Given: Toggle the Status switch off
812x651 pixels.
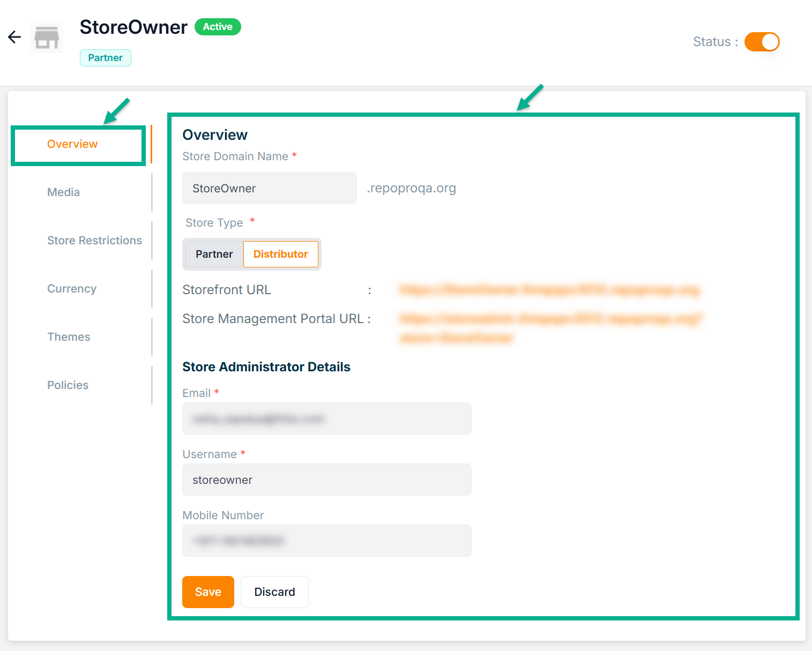Looking at the screenshot, I should [x=762, y=42].
